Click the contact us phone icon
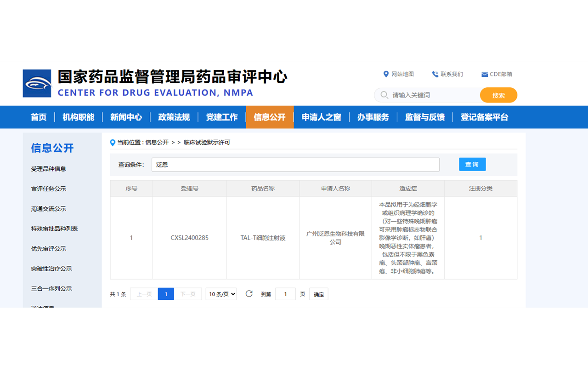 pyautogui.click(x=435, y=74)
